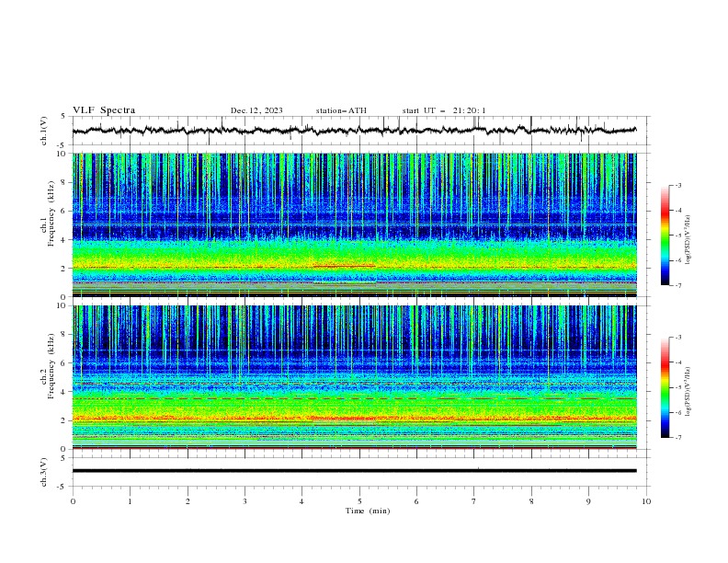The image size is (728, 563).
Task: Click the "station=ATH" label
Action: point(341,110)
